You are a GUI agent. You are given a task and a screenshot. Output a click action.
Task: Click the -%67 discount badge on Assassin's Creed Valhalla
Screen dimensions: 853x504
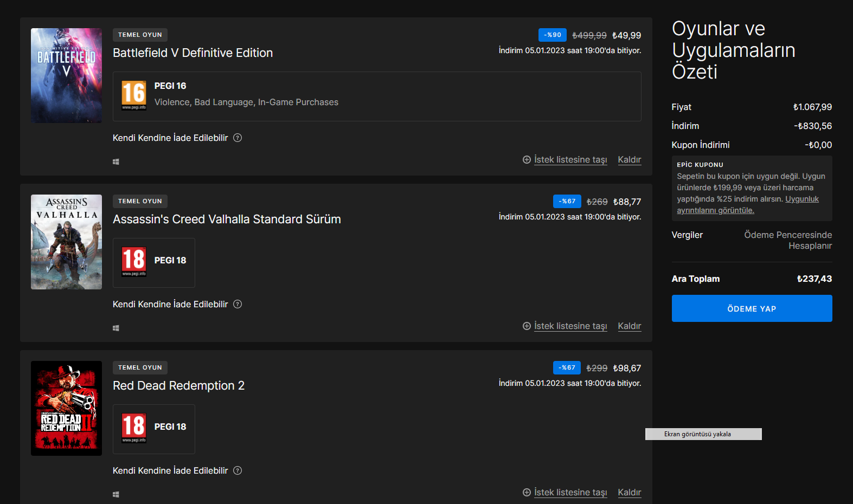(x=567, y=201)
